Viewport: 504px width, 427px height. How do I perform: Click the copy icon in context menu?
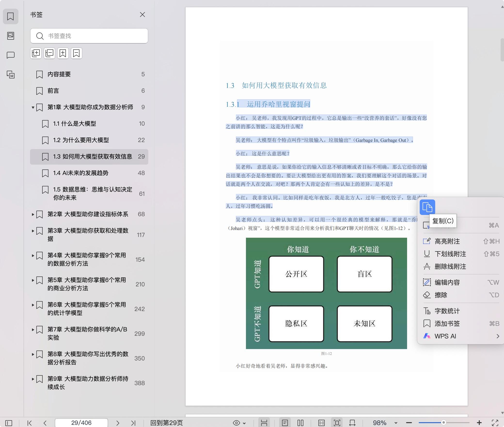427,207
